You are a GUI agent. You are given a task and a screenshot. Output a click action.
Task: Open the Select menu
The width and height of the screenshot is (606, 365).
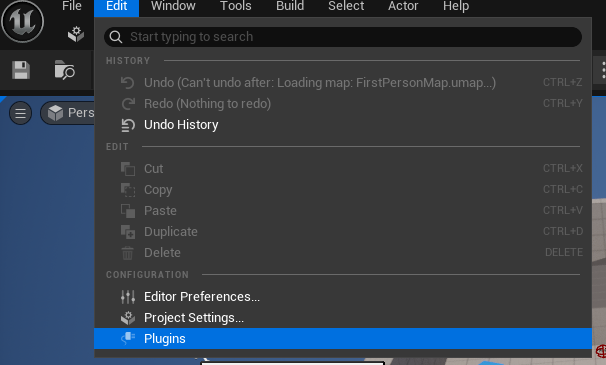(346, 6)
